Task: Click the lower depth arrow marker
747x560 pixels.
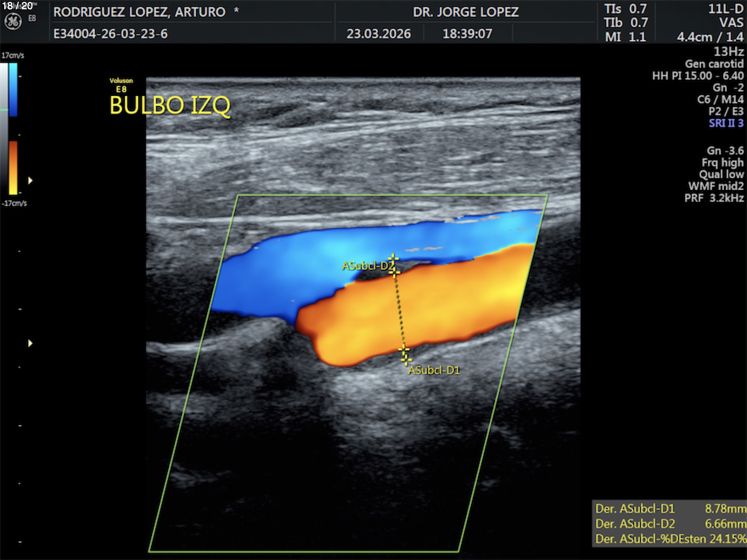Action: 30,343
